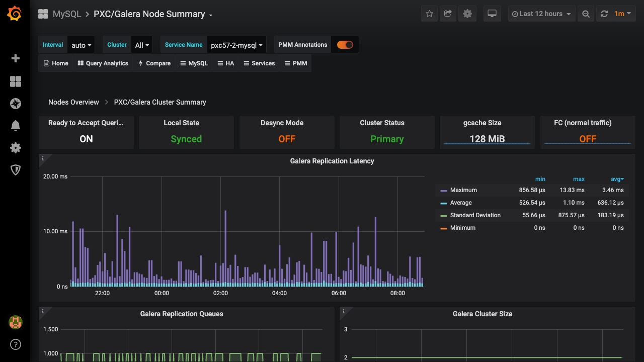Open the Dashboards grid icon in sidebar

coord(16,81)
